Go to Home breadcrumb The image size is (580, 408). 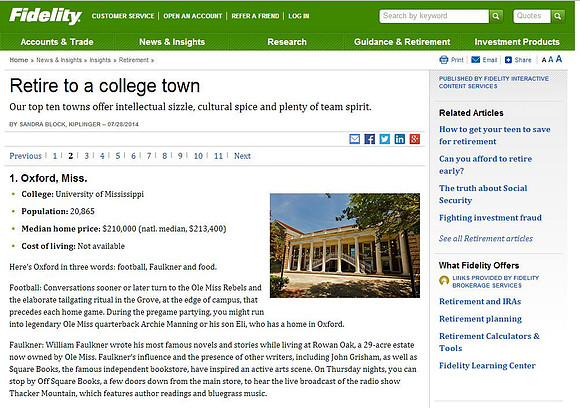(x=18, y=60)
